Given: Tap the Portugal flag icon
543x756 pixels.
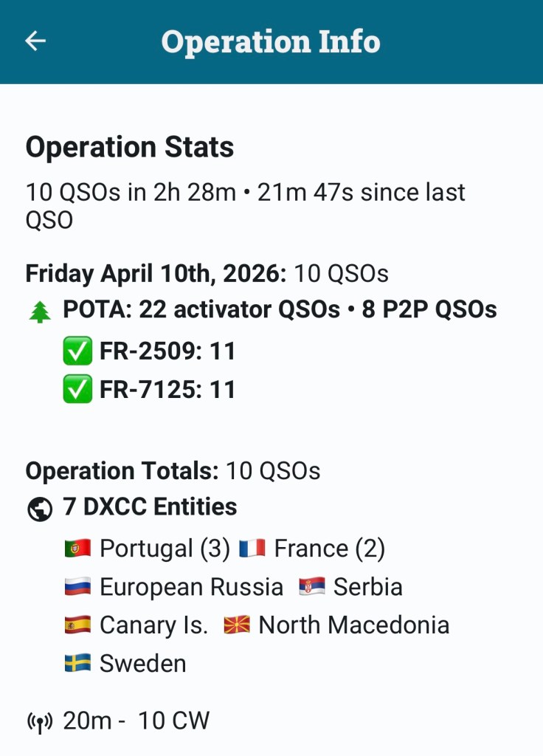Looking at the screenshot, I should [77, 549].
